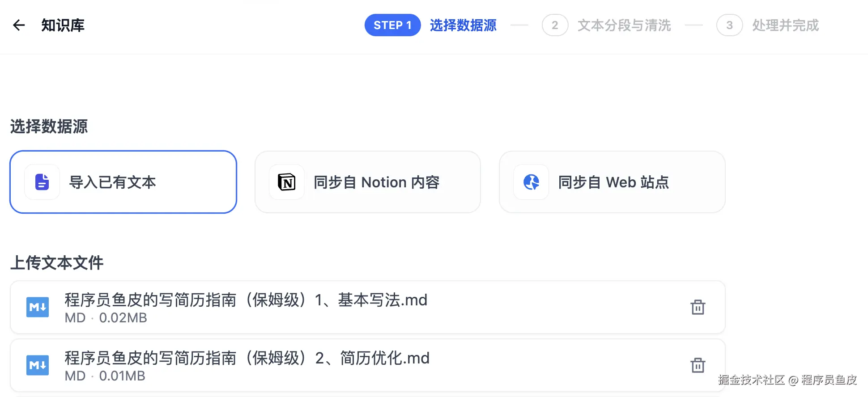868x397 pixels.
Task: Click the Notion logo icon
Action: point(287,182)
